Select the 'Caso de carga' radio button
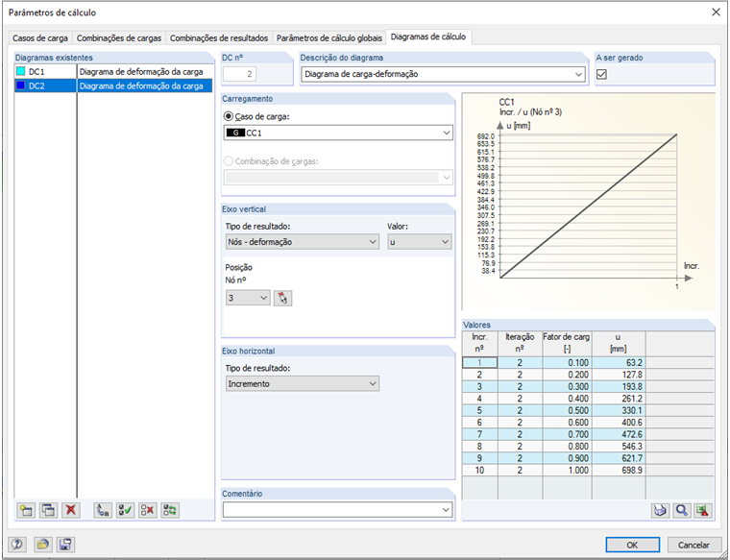 229,116
